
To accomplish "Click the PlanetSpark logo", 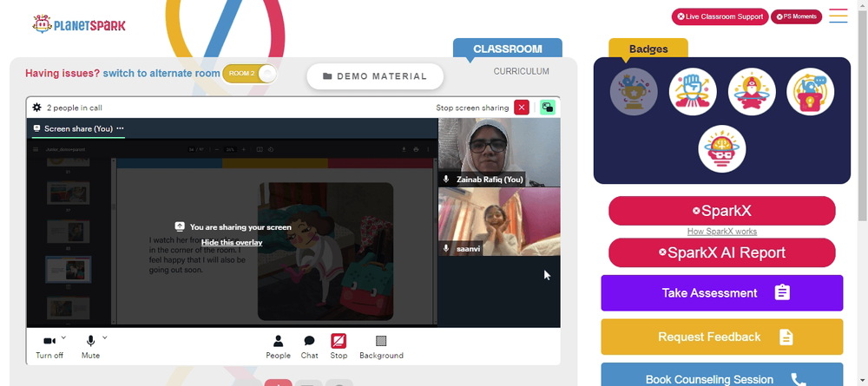I will [x=79, y=24].
